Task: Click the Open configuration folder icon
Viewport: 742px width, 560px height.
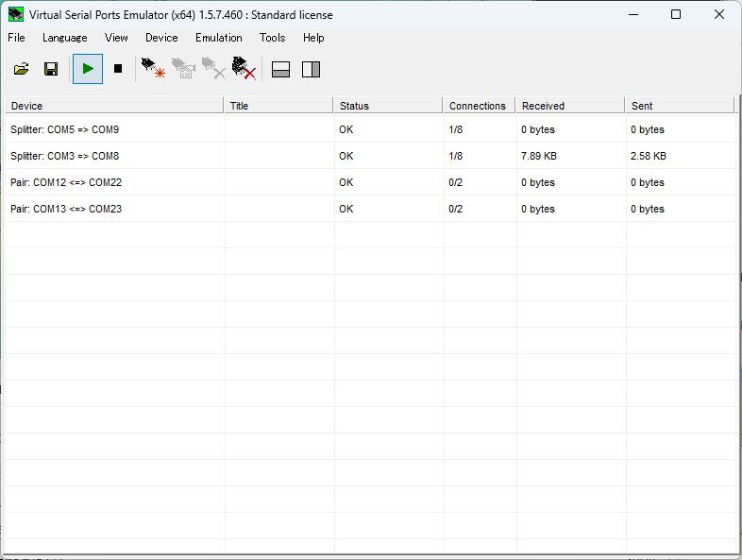Action: 21,69
